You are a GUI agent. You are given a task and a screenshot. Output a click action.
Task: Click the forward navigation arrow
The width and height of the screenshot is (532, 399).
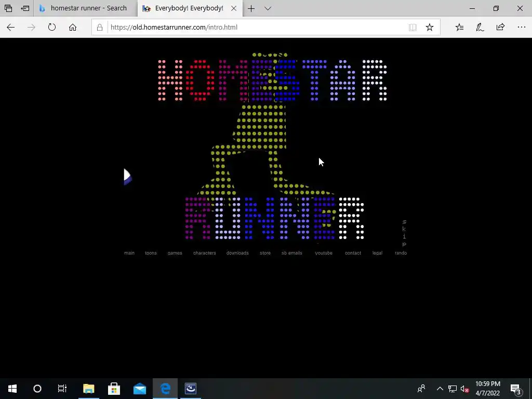(x=31, y=28)
